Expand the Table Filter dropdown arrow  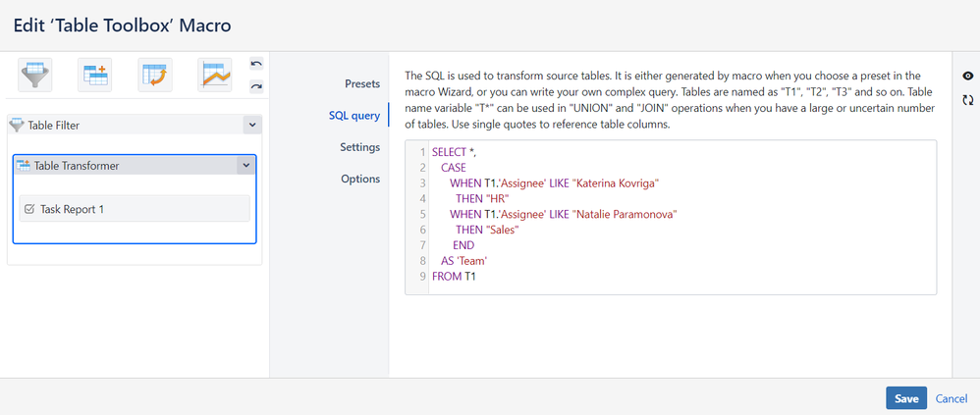[251, 126]
